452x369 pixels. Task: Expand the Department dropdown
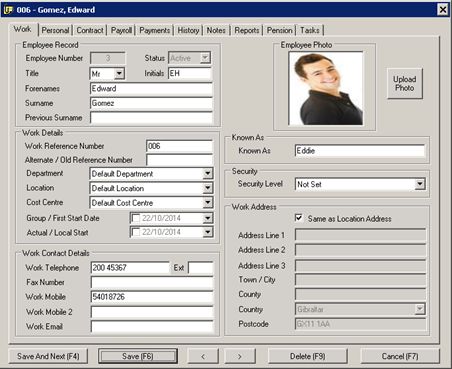pos(207,173)
